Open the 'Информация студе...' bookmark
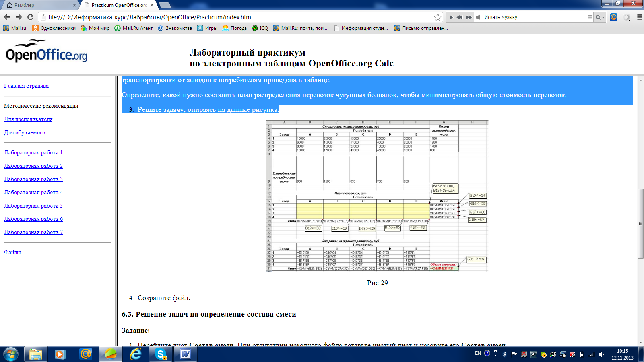The width and height of the screenshot is (644, 362). (x=361, y=28)
